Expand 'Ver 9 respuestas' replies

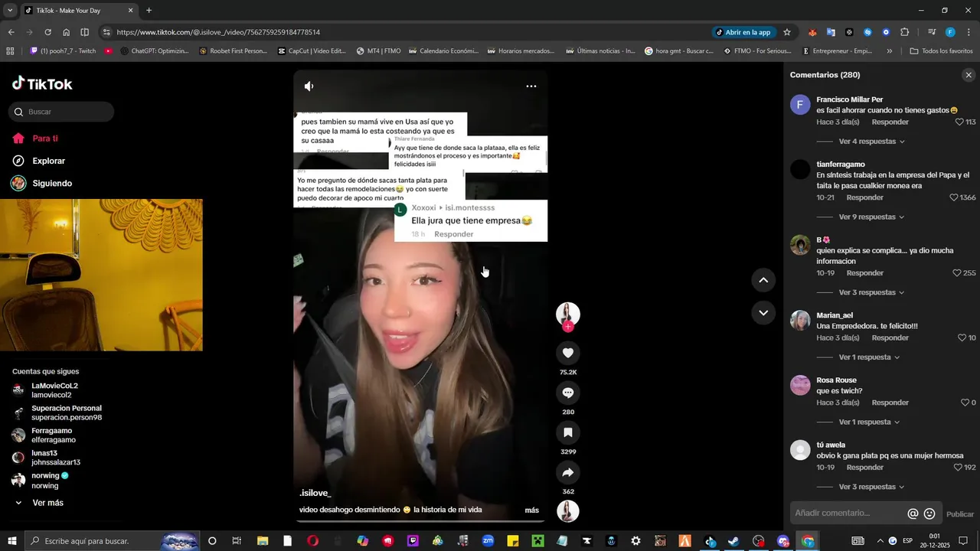[871, 217]
